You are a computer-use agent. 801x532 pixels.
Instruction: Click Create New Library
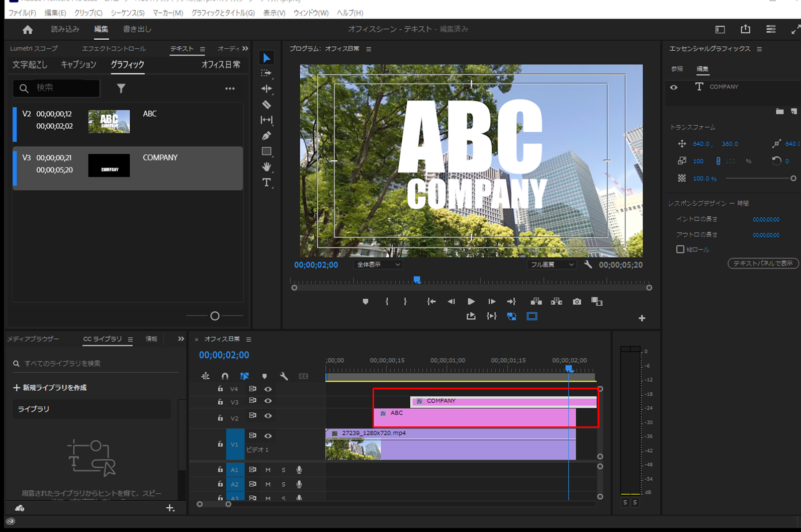50,388
